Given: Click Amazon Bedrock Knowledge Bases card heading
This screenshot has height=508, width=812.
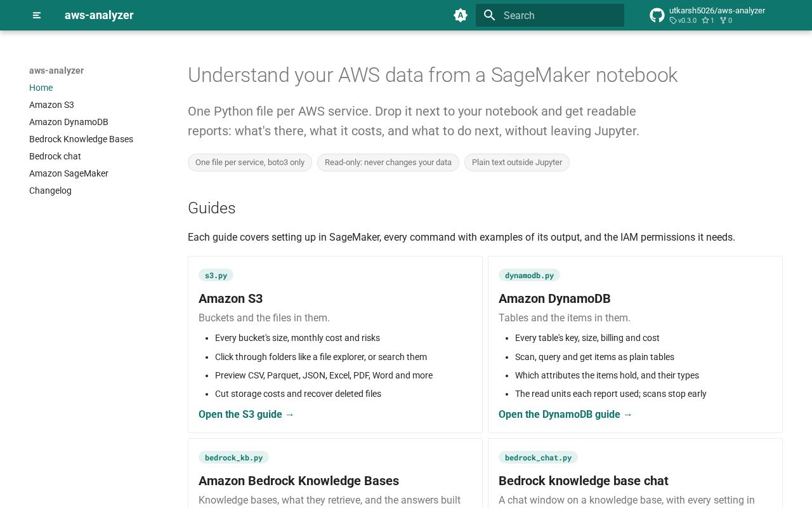Looking at the screenshot, I should click(x=299, y=481).
